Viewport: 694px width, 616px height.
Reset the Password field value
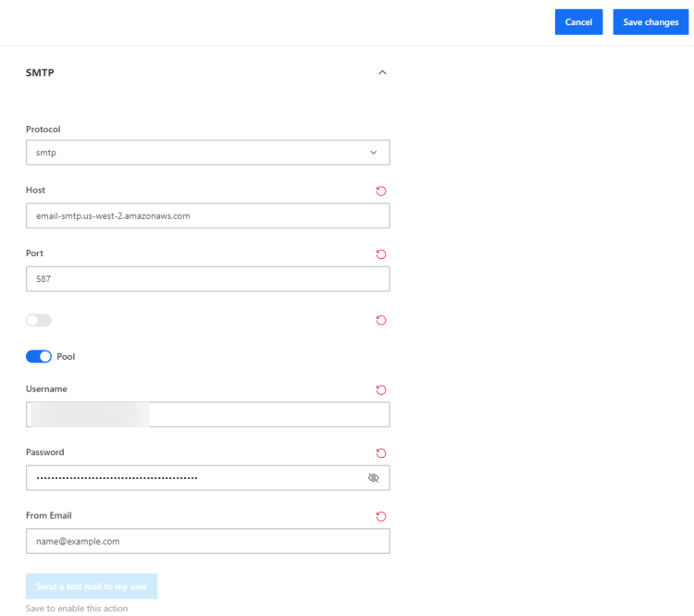tap(381, 453)
